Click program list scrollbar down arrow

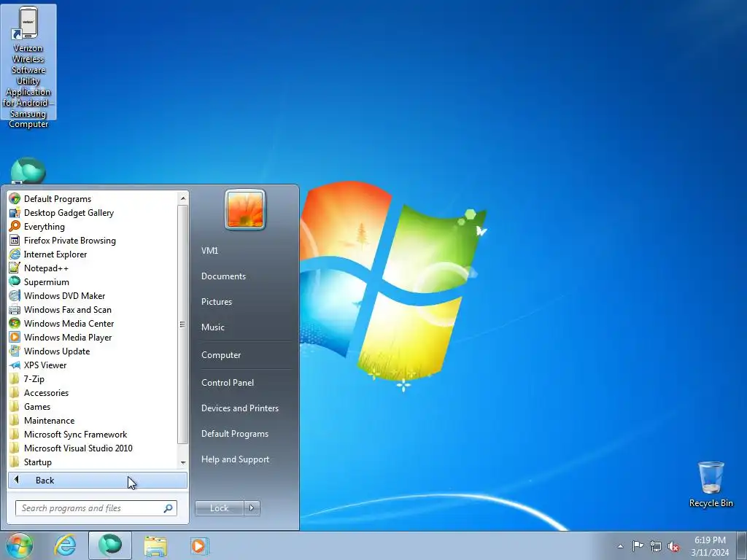[182, 463]
